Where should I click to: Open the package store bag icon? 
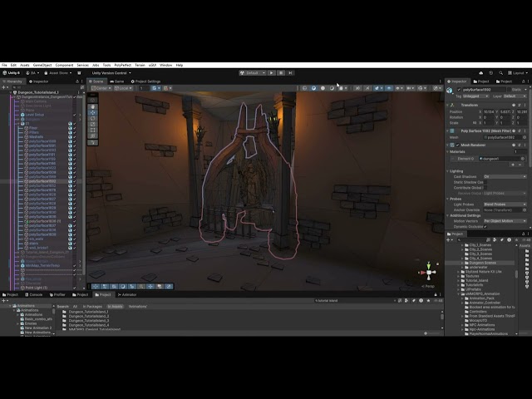click(x=79, y=73)
